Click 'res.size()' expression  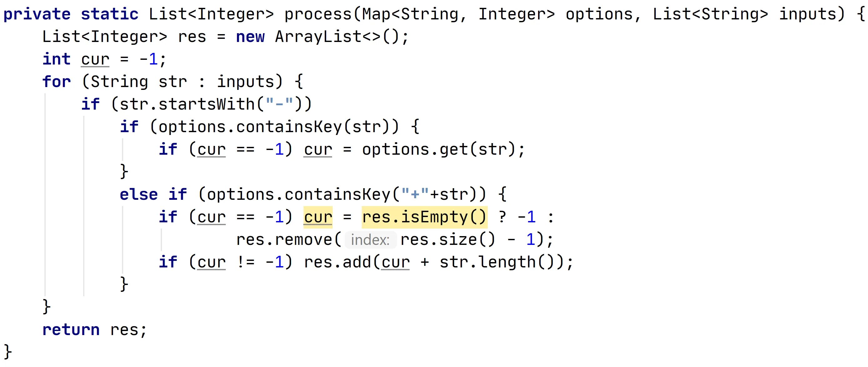[448, 240]
